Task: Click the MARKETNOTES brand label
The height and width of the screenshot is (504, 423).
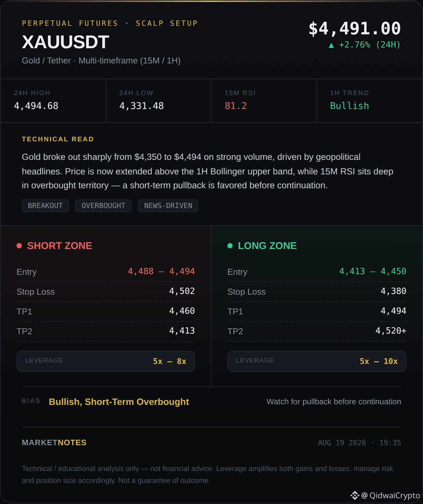Action: [54, 443]
